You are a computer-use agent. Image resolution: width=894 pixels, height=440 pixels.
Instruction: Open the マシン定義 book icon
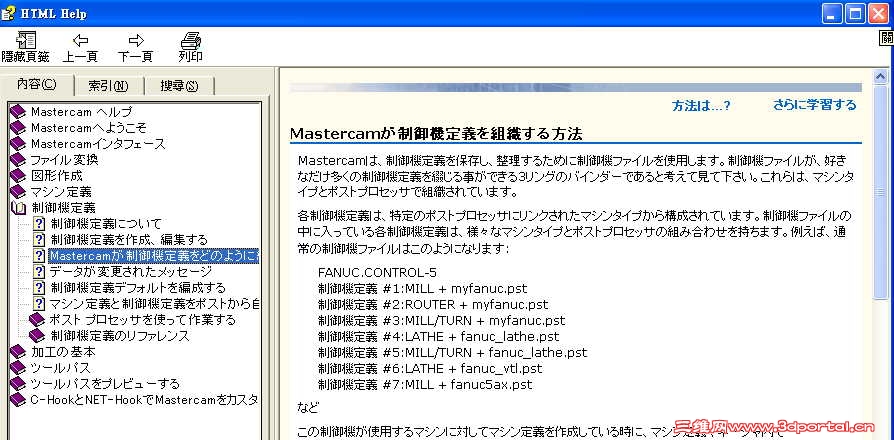[x=18, y=192]
